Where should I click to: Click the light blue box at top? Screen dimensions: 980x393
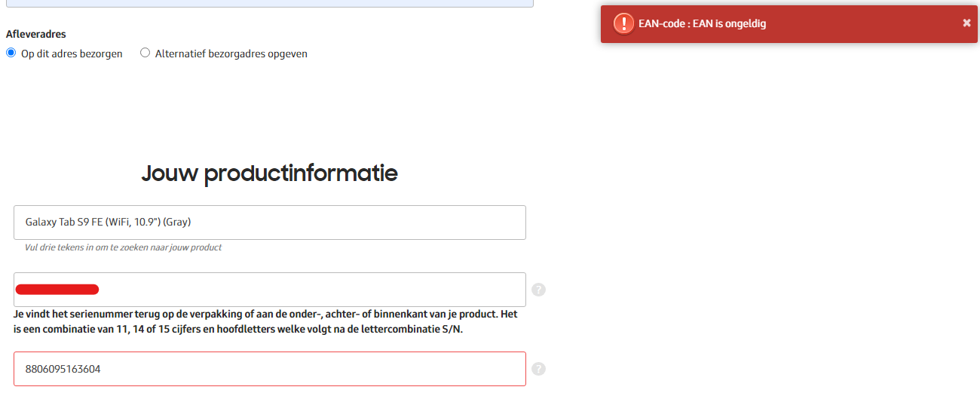point(269,3)
